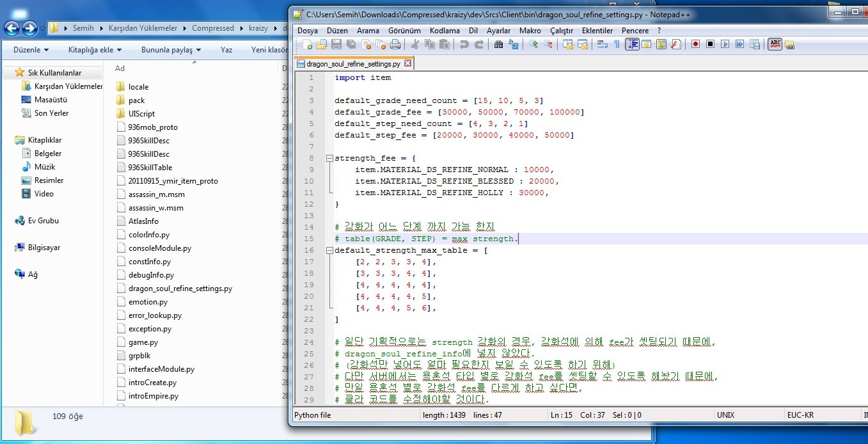Screen dimensions: 868x444
Task: Click the Zoom Out magnifier icon
Action: tap(548, 44)
